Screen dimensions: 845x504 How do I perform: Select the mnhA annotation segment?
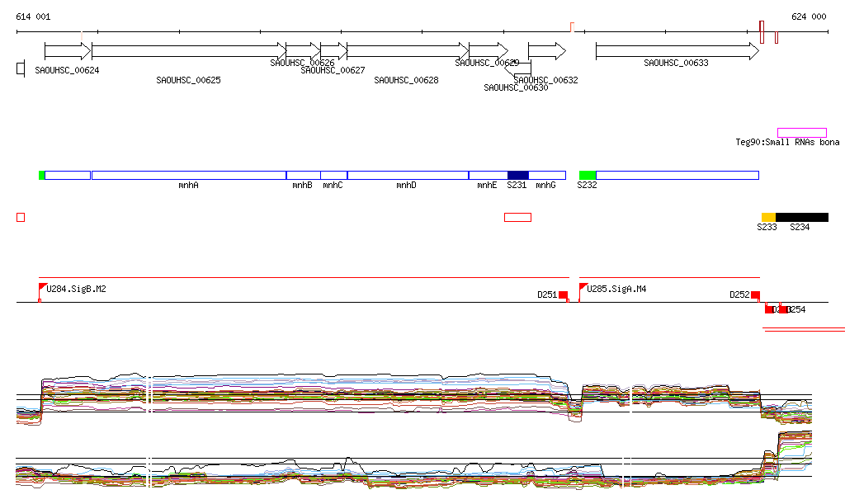point(188,175)
